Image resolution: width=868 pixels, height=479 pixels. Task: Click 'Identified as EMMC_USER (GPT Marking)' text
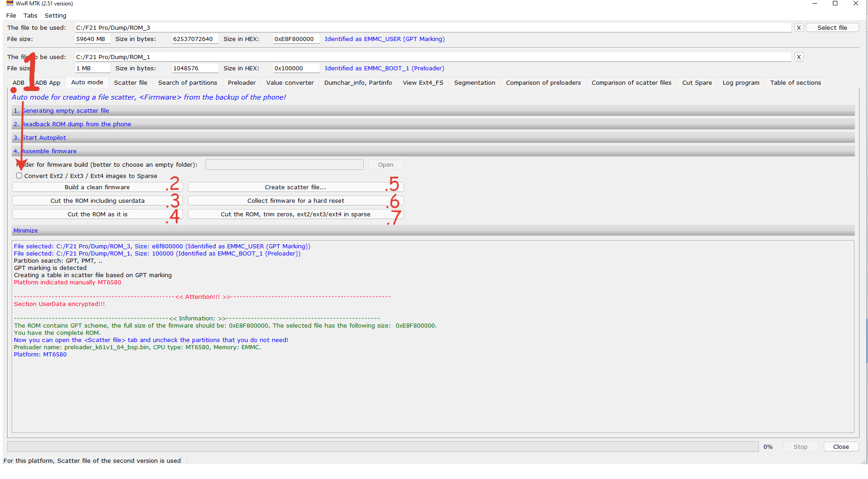[x=384, y=39]
